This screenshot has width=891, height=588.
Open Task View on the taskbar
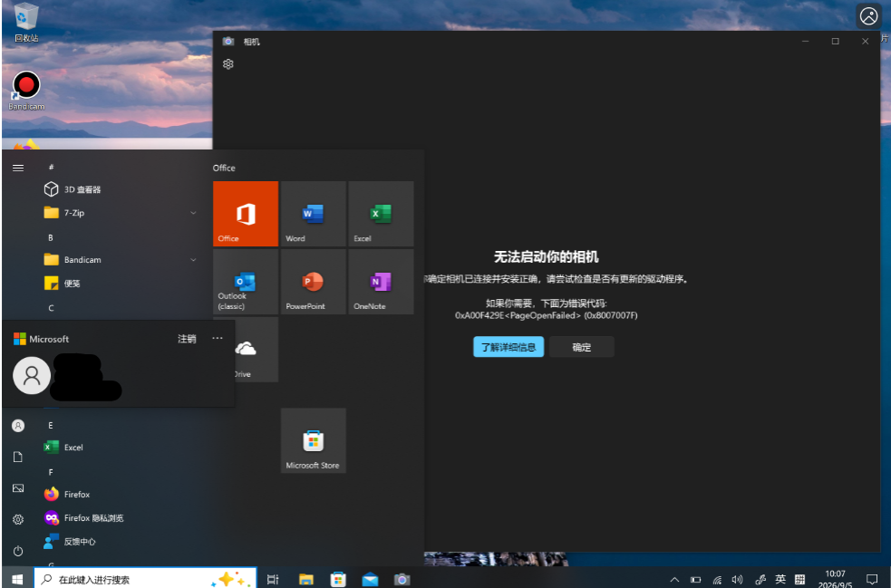[274, 579]
